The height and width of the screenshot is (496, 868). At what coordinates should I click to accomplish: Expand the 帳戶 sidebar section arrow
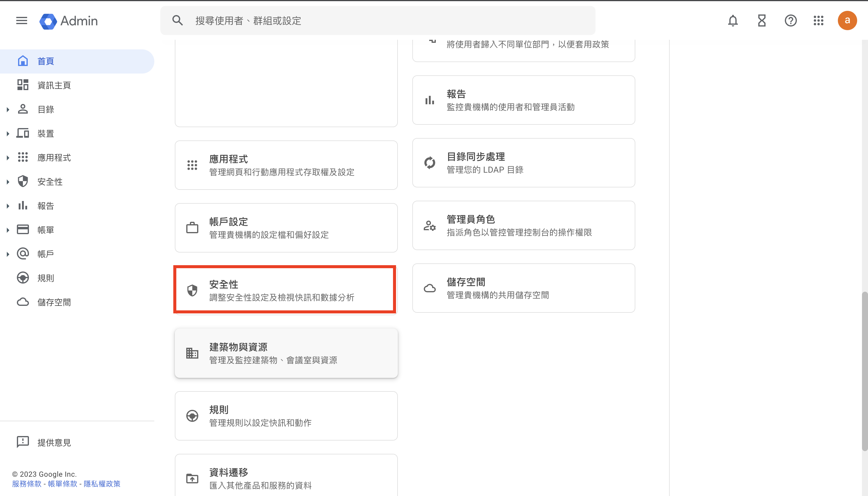tap(8, 254)
